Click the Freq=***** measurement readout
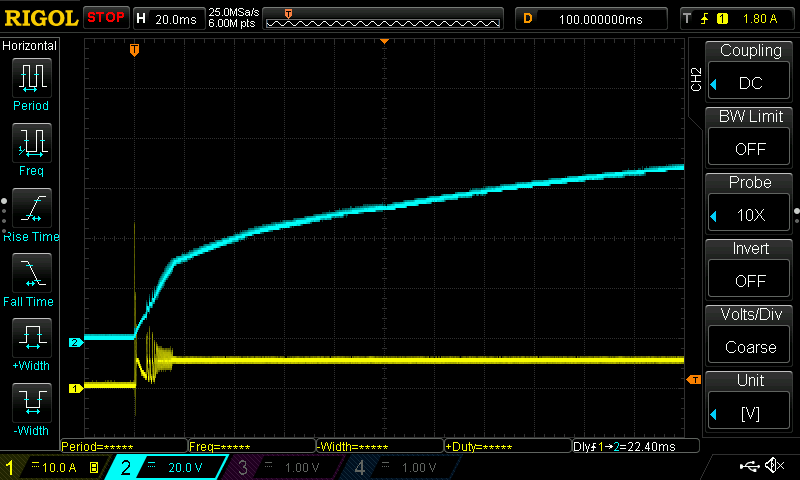Viewport: 800px width, 480px height. coord(252,446)
